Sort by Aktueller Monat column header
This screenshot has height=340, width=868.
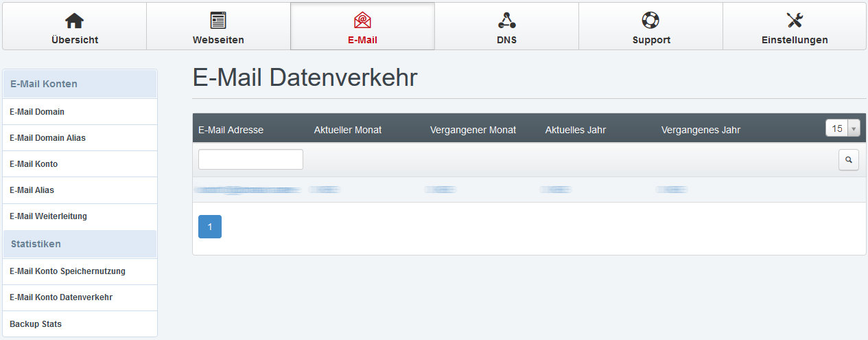click(347, 130)
